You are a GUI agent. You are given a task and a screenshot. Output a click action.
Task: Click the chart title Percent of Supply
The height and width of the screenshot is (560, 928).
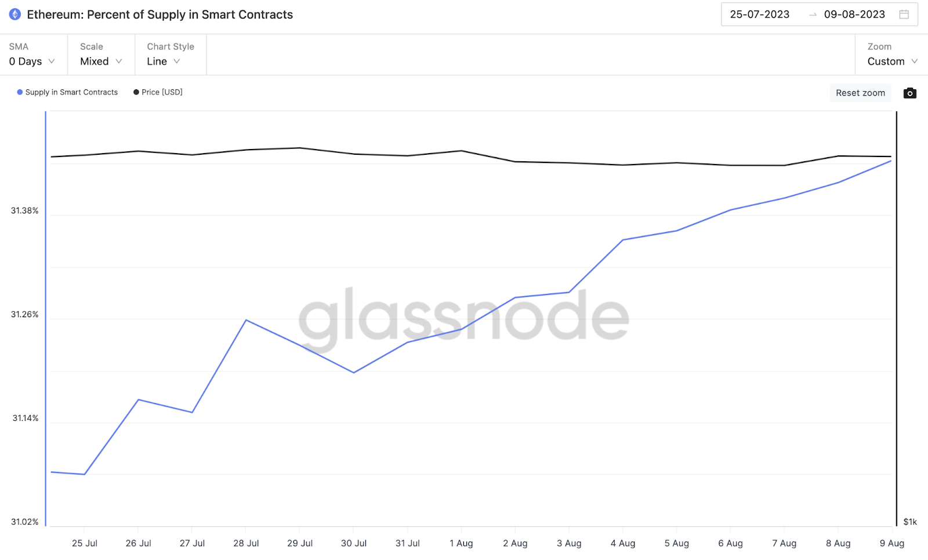coord(159,14)
